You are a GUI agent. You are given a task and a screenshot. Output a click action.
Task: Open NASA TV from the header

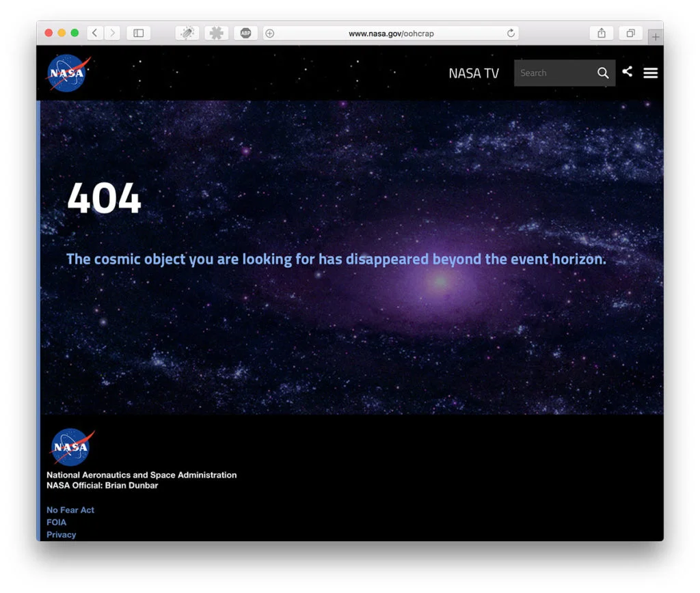click(x=473, y=73)
